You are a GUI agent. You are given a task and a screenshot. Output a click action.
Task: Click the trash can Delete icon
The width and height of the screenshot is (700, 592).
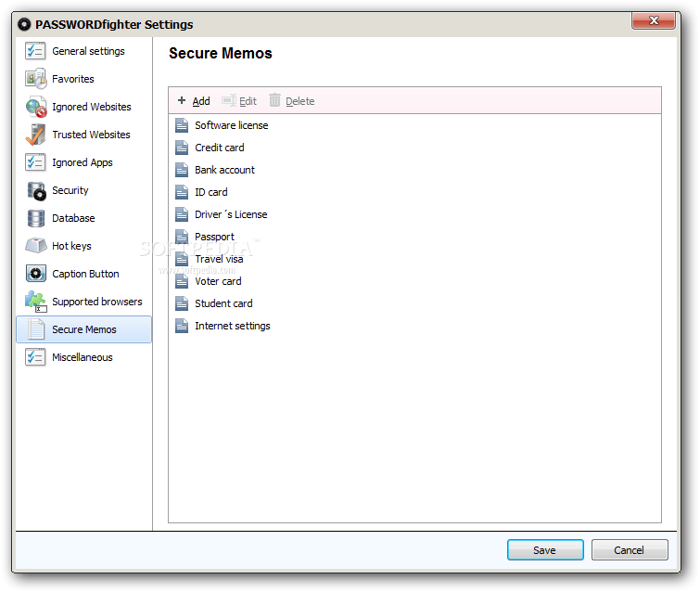pyautogui.click(x=274, y=100)
